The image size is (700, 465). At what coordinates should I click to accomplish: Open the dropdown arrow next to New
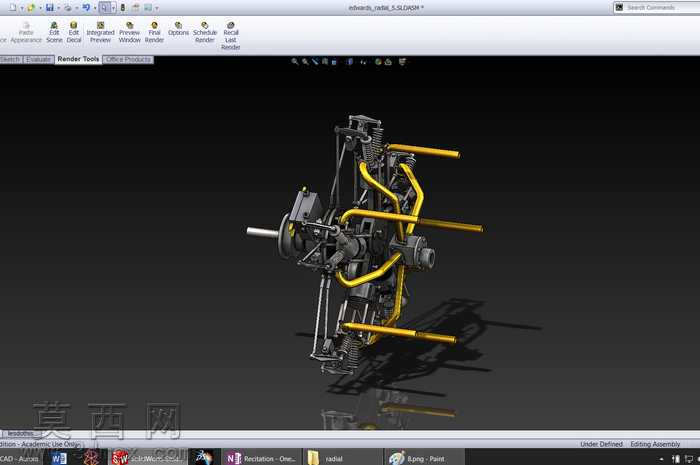(21, 8)
